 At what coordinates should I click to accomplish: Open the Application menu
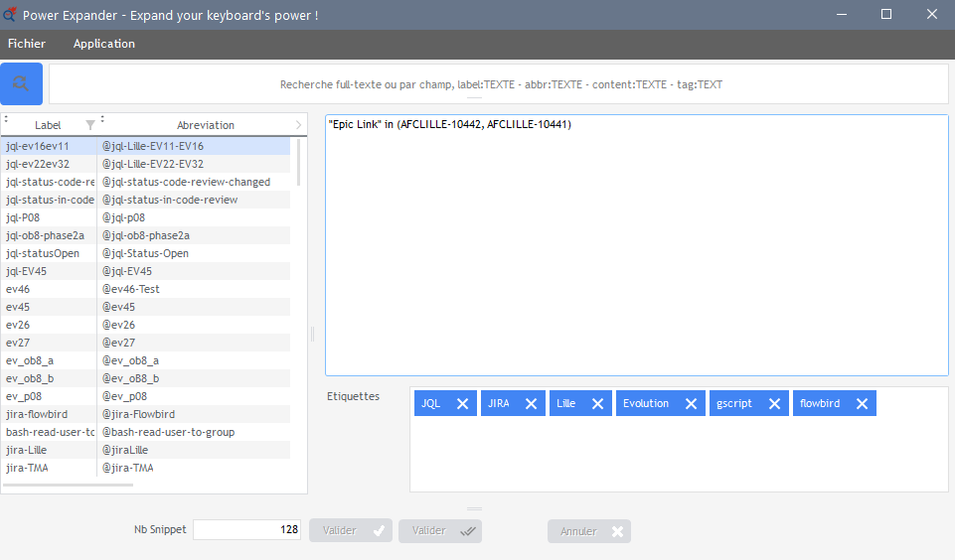[104, 44]
